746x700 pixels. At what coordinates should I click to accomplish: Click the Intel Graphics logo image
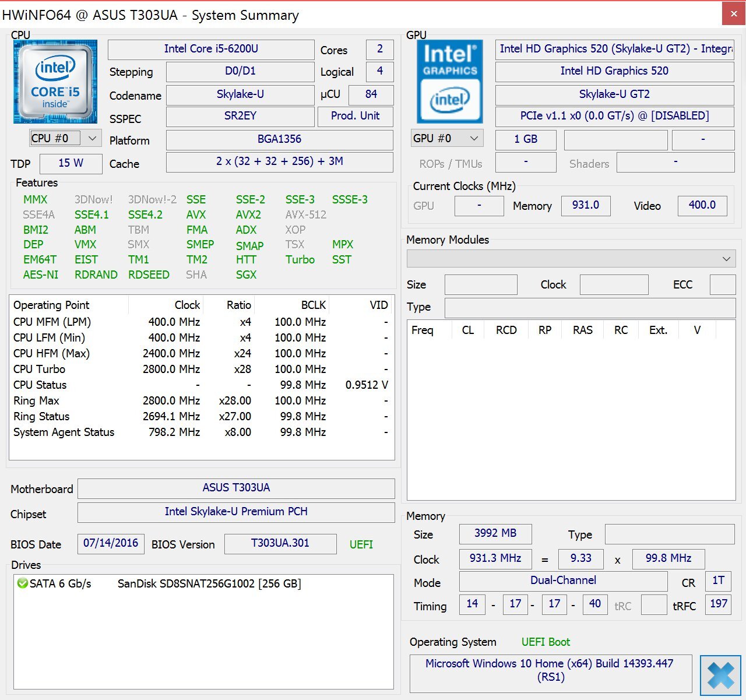point(449,81)
